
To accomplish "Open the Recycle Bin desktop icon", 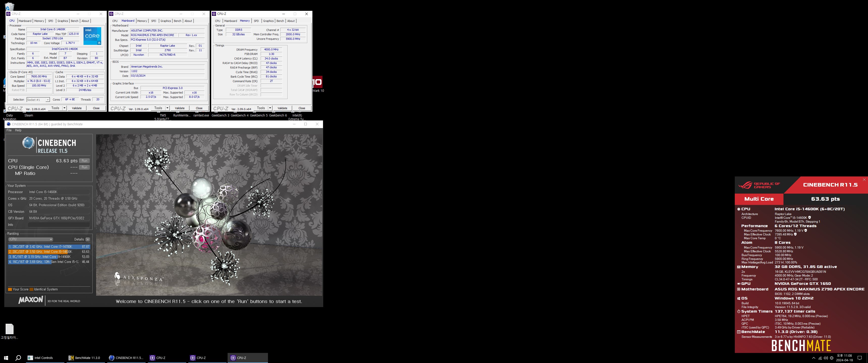I will [x=9, y=6].
